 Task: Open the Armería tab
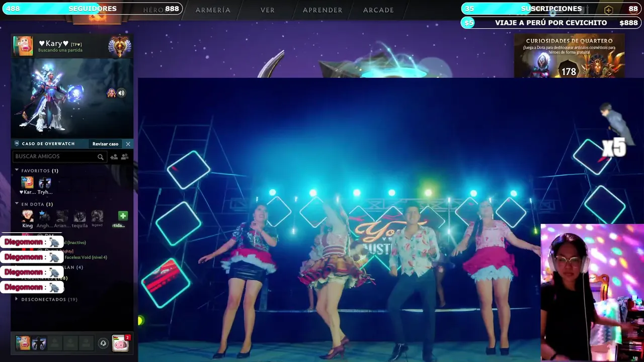[213, 10]
